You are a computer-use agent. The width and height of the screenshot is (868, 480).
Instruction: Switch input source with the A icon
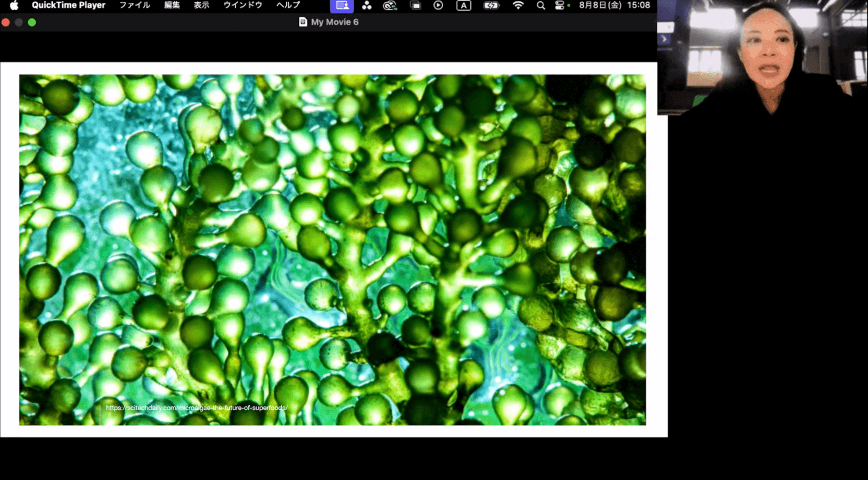(x=463, y=6)
